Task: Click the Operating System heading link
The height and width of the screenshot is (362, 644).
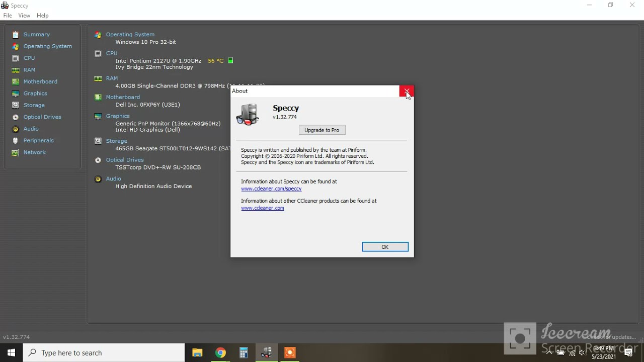Action: pos(130,35)
